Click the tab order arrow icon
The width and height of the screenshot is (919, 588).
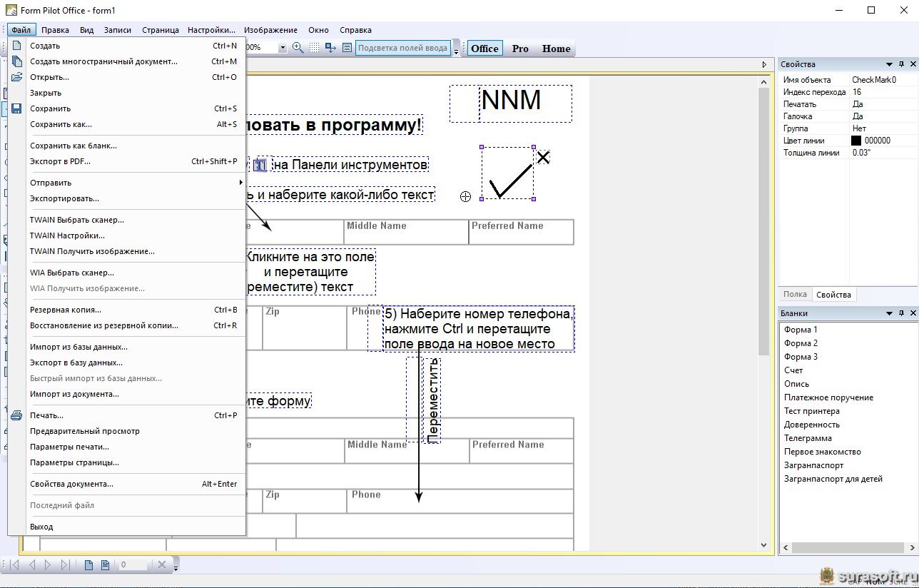pos(330,48)
